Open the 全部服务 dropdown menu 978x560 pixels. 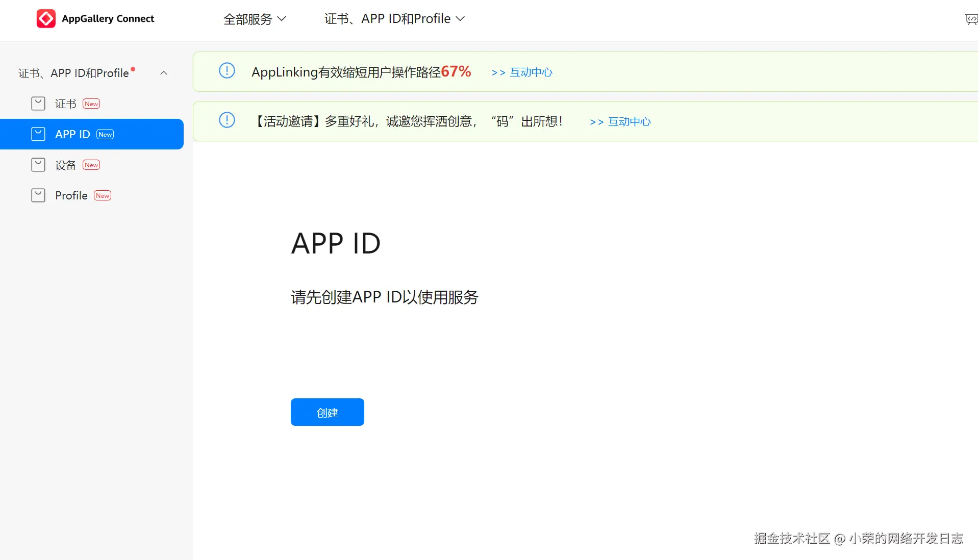255,19
